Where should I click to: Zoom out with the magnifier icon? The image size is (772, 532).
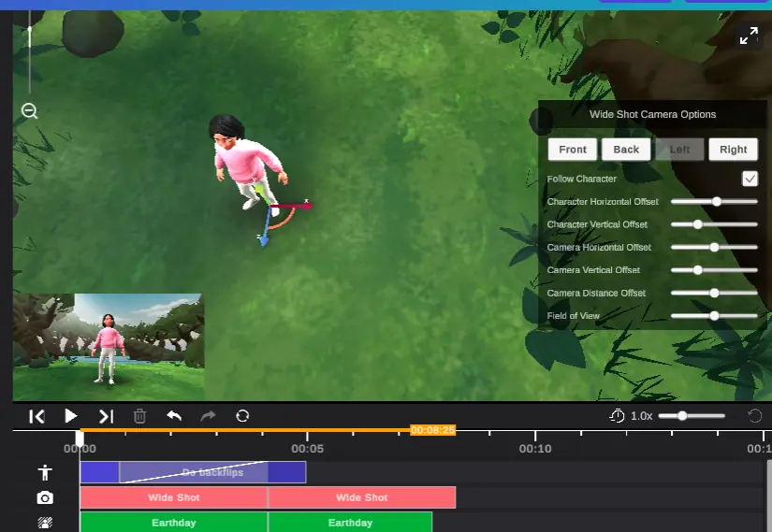[30, 110]
